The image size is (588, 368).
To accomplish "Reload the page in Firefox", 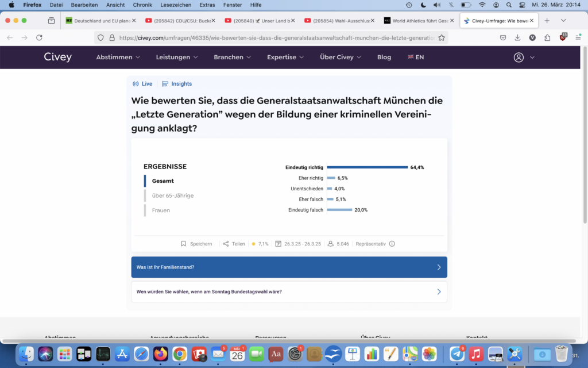I will [39, 37].
